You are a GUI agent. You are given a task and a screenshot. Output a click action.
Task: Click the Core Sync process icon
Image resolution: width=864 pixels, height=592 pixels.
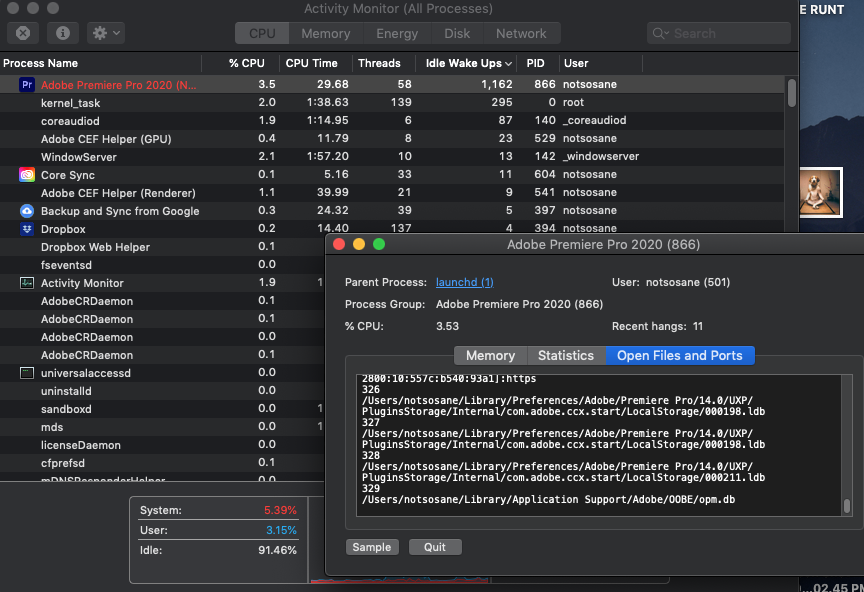point(27,175)
